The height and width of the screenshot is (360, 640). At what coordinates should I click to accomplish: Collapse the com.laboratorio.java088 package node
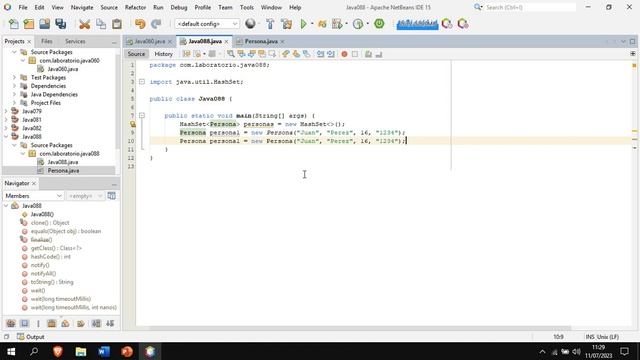tap(23, 153)
